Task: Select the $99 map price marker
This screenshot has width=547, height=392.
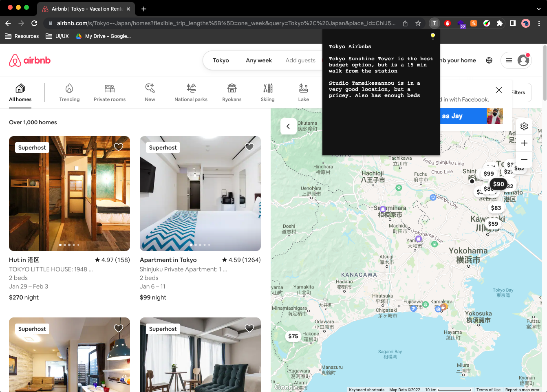Action: point(489,174)
